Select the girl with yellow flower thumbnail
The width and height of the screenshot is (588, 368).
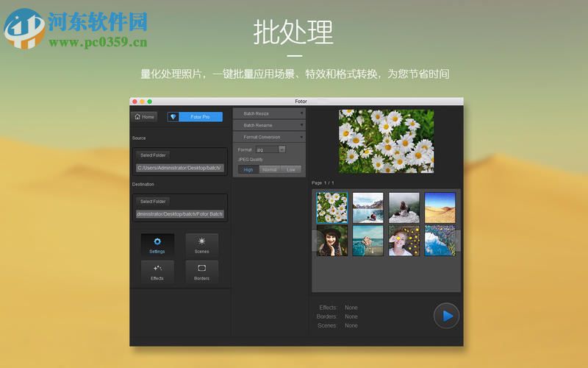[404, 241]
